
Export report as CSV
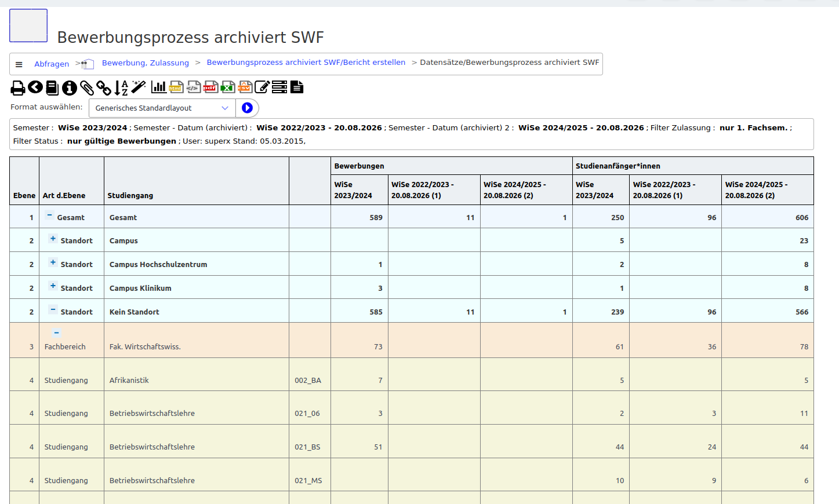[x=245, y=87]
